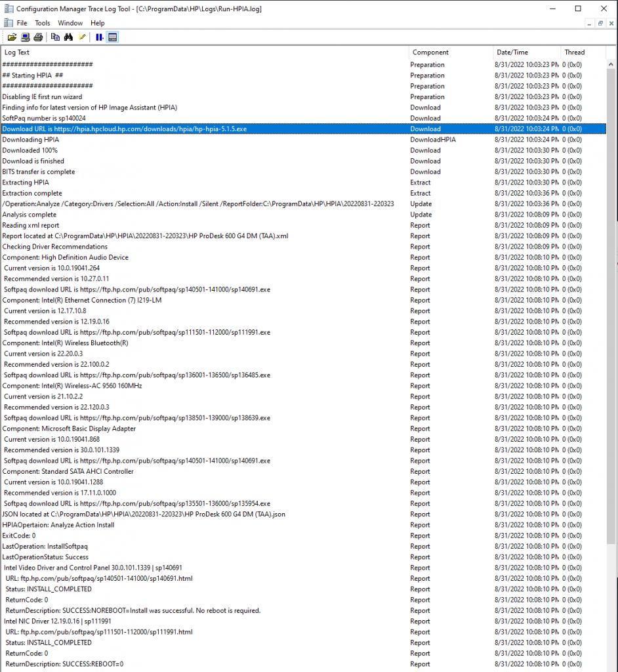618x672 pixels.
Task: Open the Tools menu
Action: pyautogui.click(x=43, y=22)
